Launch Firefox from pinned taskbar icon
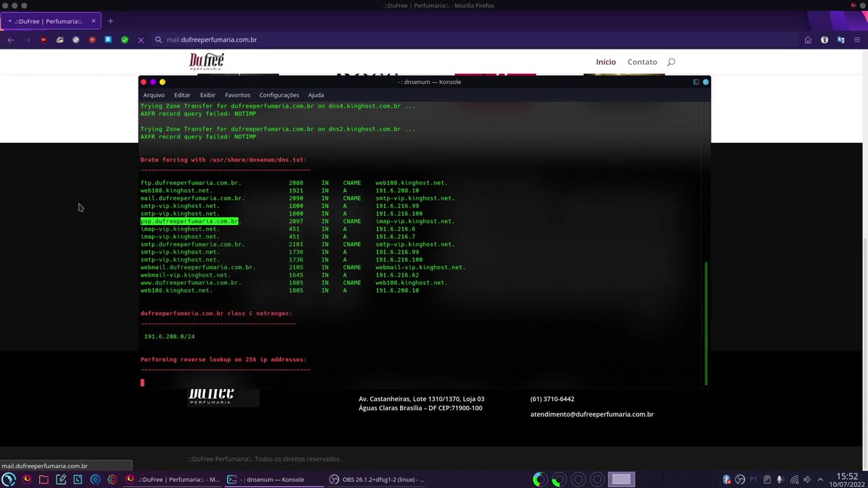Screen dimensions: 868x488 pyautogui.click(x=26, y=479)
